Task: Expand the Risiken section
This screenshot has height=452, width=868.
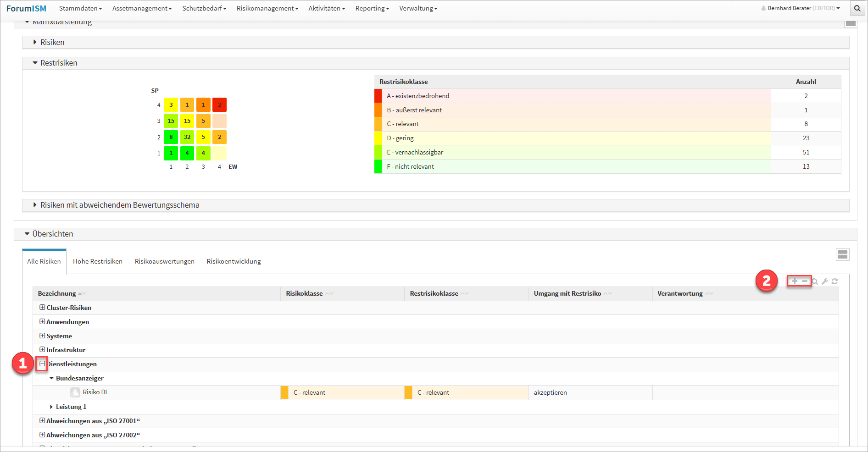Action: click(x=35, y=42)
